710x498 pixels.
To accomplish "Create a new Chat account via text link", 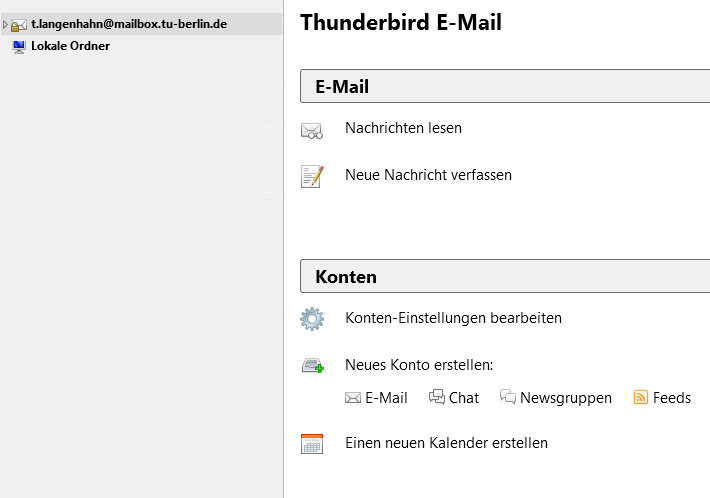I will click(x=464, y=398).
